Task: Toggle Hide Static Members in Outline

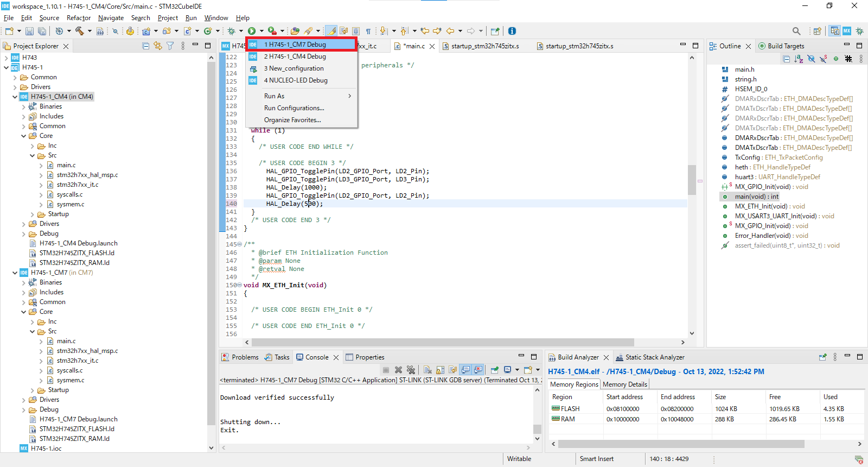Action: coord(824,59)
